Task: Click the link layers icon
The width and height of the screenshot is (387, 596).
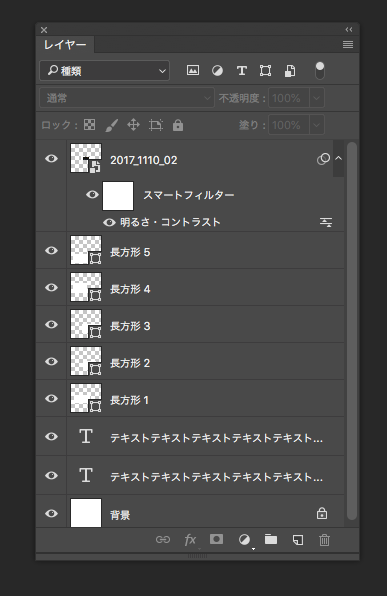Action: coord(163,539)
